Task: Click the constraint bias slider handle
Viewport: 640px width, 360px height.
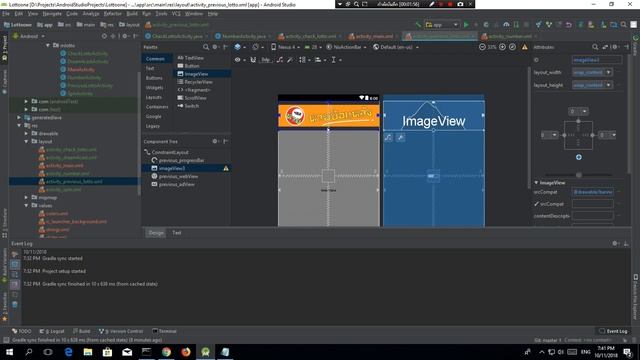Action: pos(578,174)
